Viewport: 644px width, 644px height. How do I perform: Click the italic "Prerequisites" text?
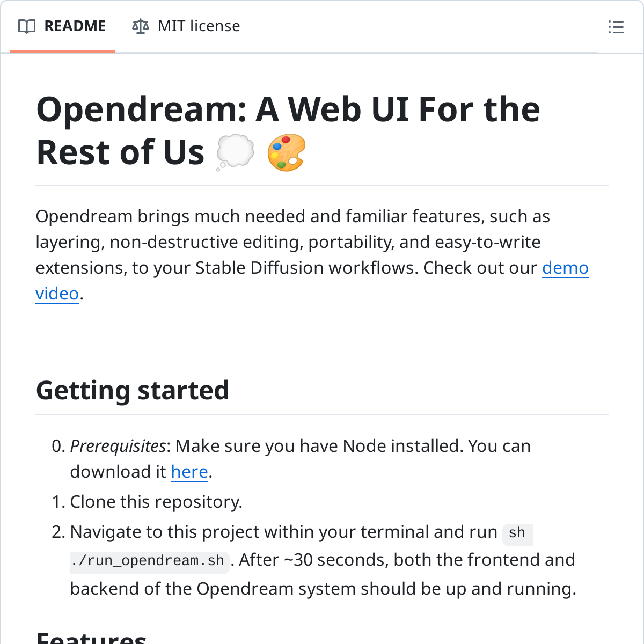pyautogui.click(x=118, y=446)
